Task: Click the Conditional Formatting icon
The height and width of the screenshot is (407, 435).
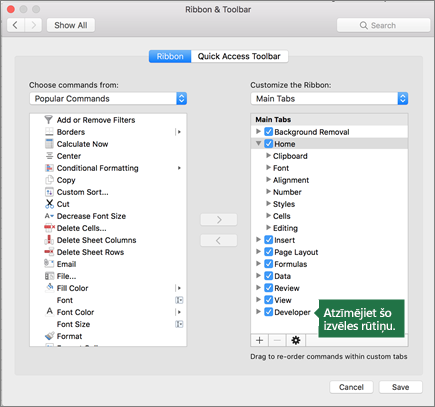Action: [x=49, y=168]
